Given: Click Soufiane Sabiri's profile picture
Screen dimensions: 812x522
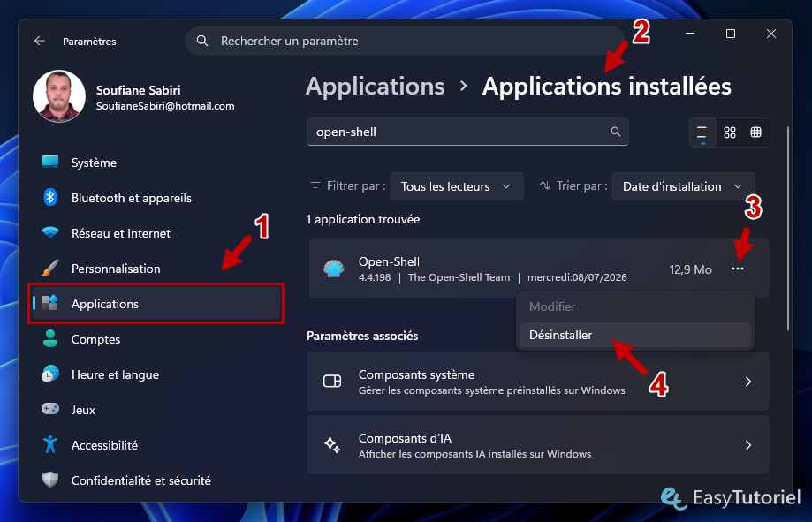Looking at the screenshot, I should (59, 96).
